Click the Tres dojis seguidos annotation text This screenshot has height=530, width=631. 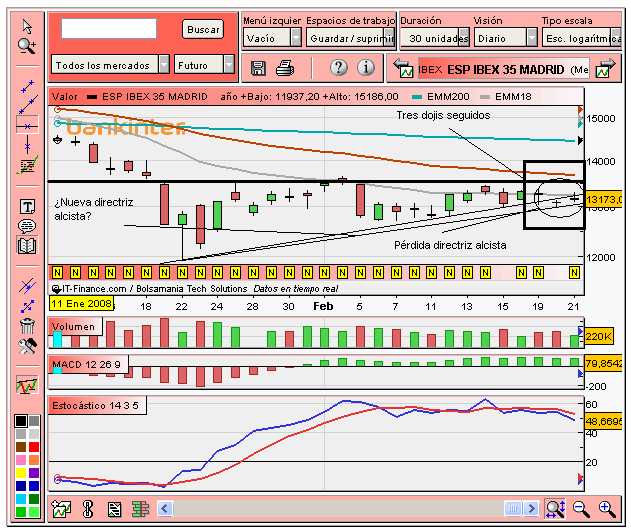(x=443, y=115)
